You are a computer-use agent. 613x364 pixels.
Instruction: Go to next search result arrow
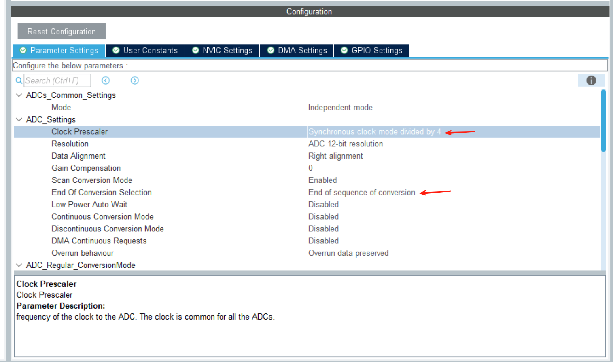(x=135, y=80)
